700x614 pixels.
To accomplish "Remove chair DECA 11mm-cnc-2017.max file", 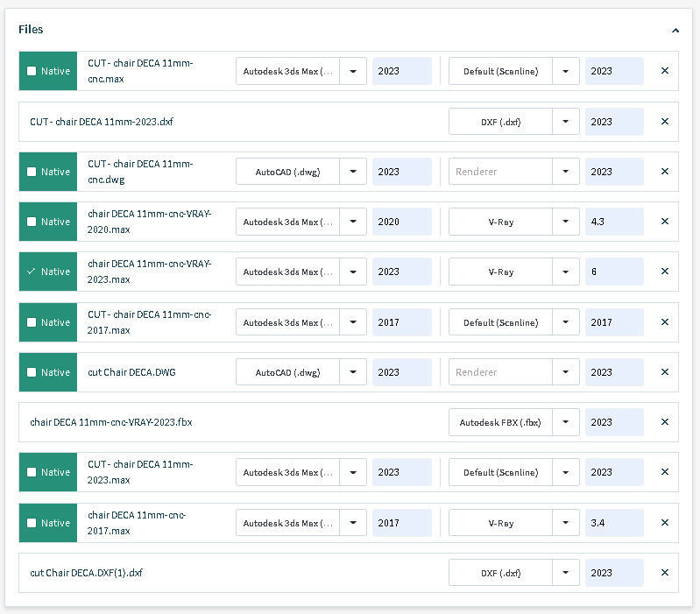I will coord(664,523).
